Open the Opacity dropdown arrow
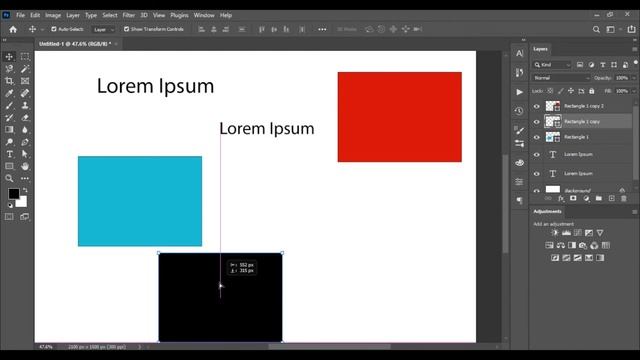640x360 pixels. 634,78
